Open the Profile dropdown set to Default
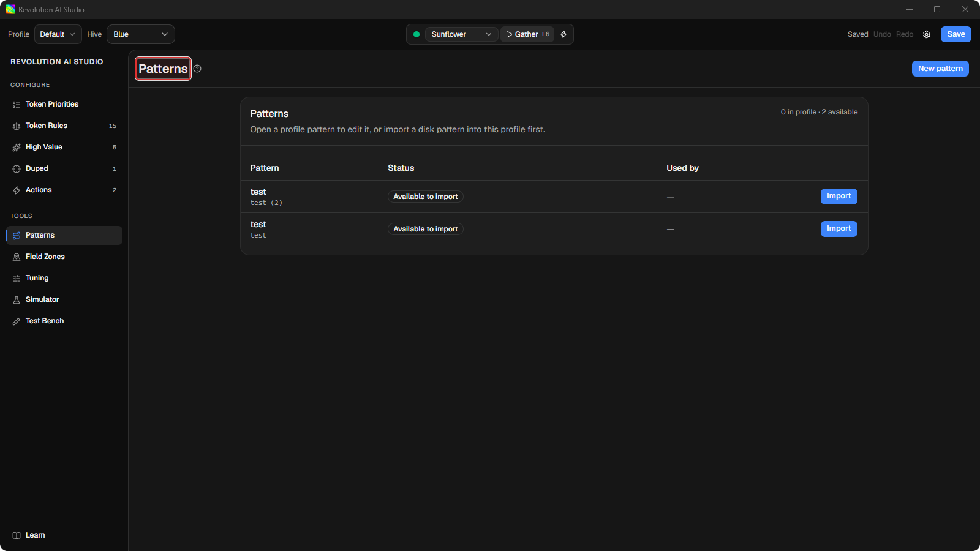The width and height of the screenshot is (980, 551). coord(58,34)
